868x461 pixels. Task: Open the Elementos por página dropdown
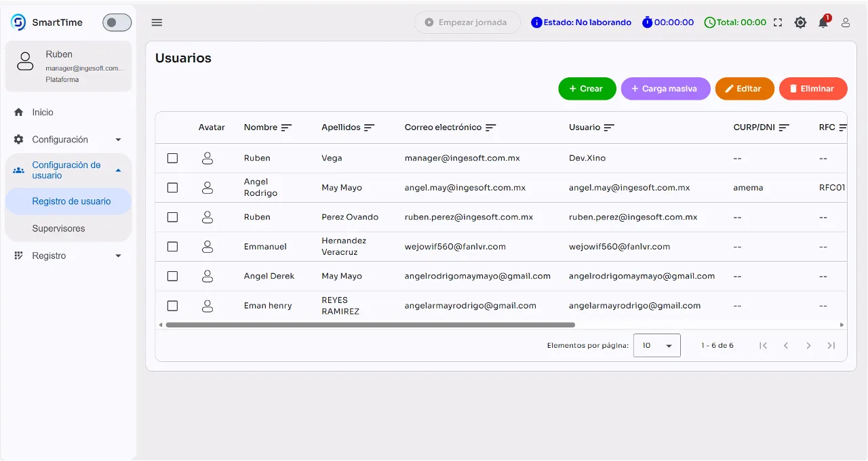(656, 345)
